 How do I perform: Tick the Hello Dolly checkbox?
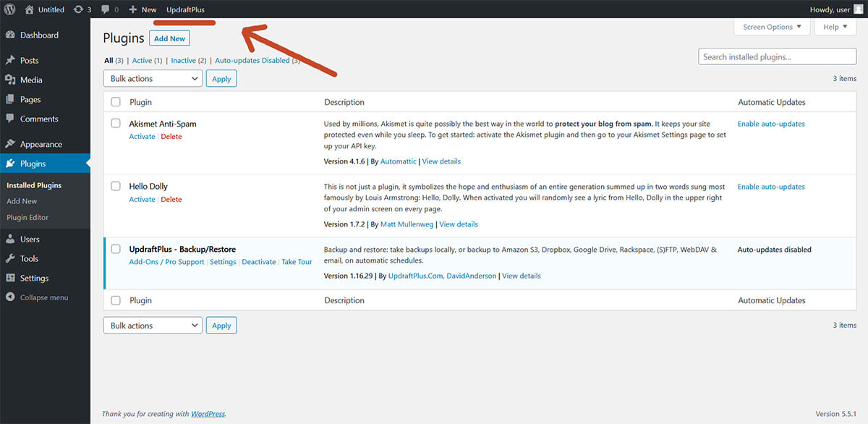pyautogui.click(x=116, y=186)
